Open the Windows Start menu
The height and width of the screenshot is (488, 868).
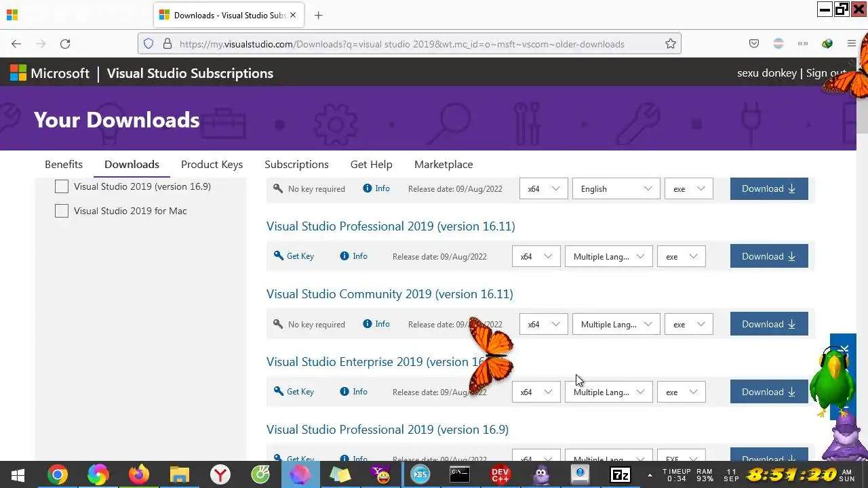click(18, 475)
